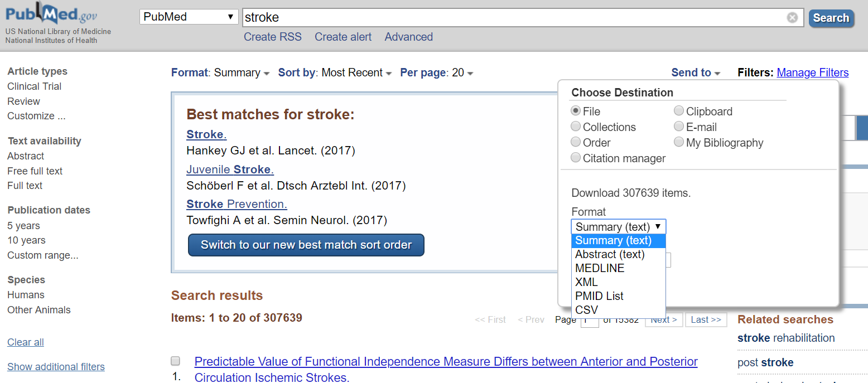Pick the PMID List format option
This screenshot has height=383, width=868.
pyautogui.click(x=599, y=296)
